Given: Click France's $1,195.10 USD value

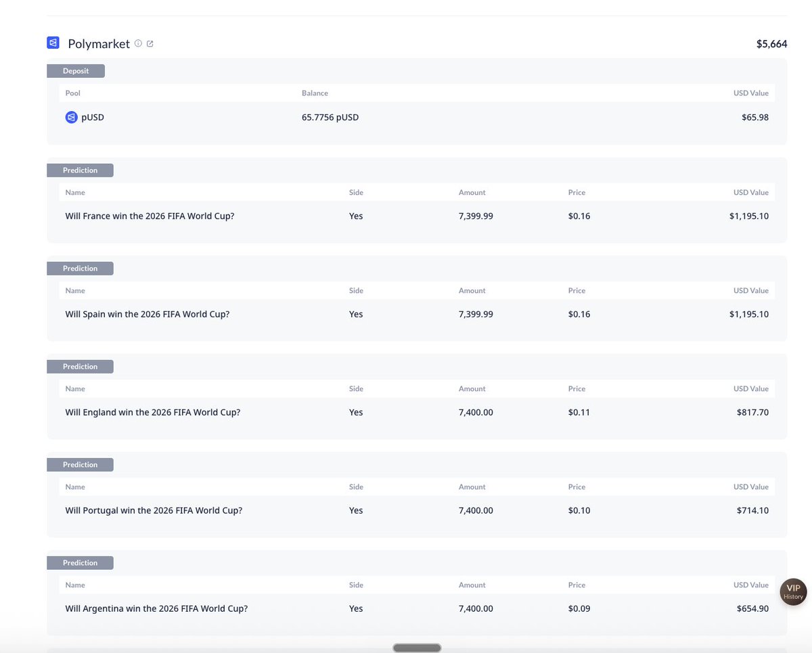Looking at the screenshot, I should click(x=749, y=216).
